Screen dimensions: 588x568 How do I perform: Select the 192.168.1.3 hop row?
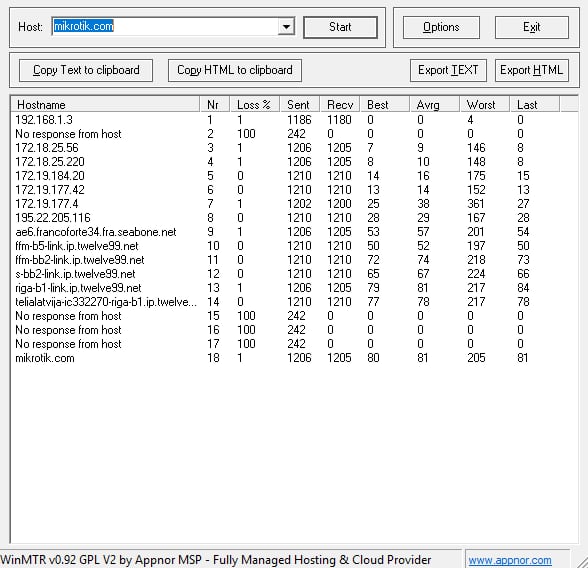tap(294, 120)
